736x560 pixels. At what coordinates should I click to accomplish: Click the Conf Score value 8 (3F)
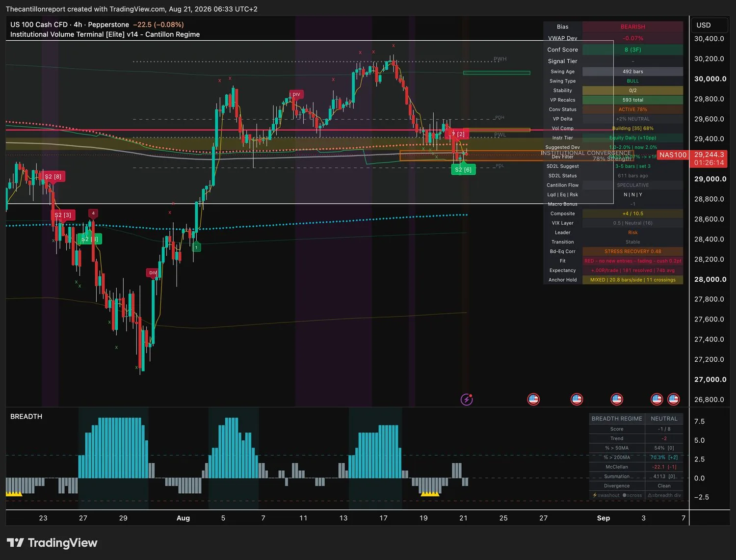632,50
